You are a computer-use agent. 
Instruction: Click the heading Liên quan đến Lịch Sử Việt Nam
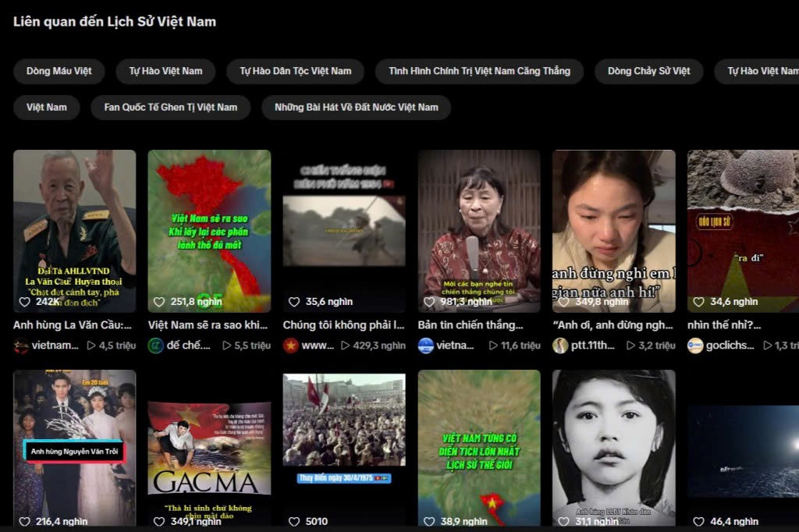[115, 21]
